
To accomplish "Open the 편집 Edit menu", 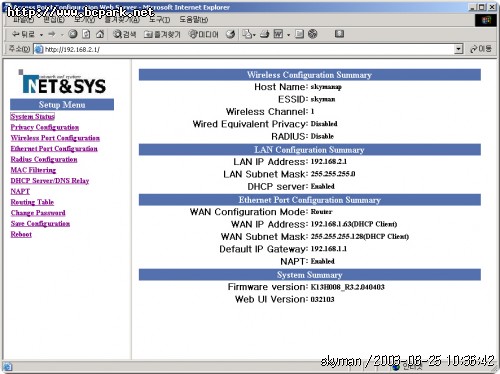I will 54,20.
